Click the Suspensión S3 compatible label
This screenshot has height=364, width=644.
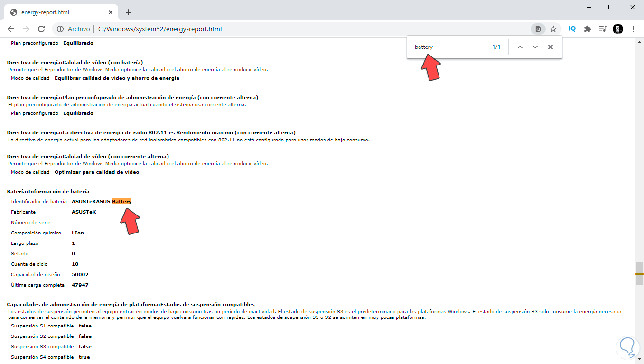(x=42, y=347)
